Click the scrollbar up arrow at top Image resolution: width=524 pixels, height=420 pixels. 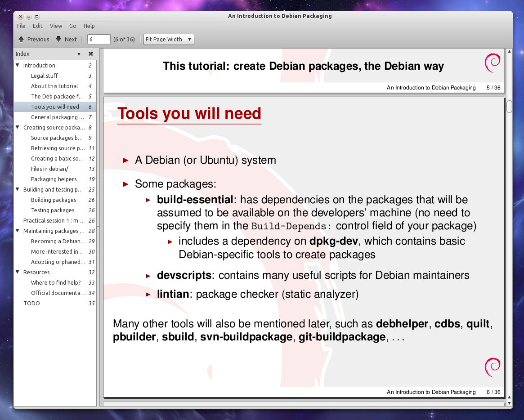pyautogui.click(x=509, y=51)
